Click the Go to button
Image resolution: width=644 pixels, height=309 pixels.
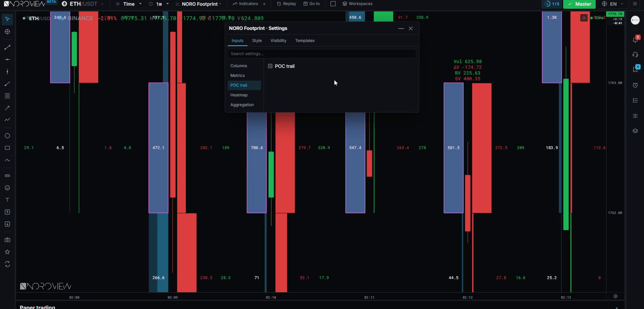click(312, 4)
